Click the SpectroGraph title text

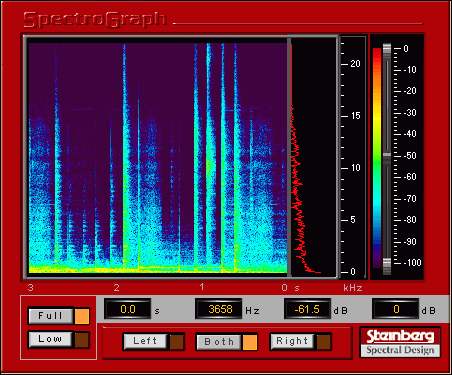(x=95, y=20)
